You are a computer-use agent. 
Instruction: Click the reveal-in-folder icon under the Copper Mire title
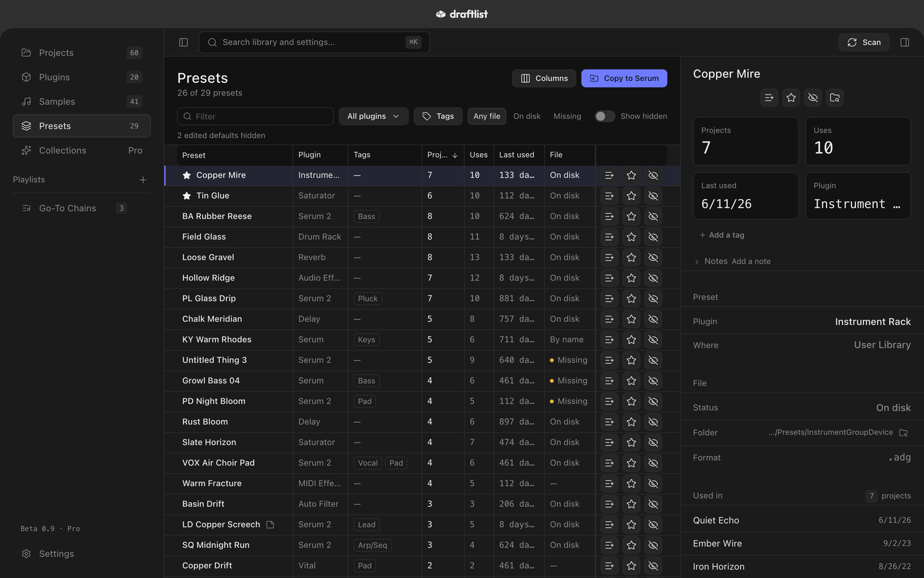[835, 98]
